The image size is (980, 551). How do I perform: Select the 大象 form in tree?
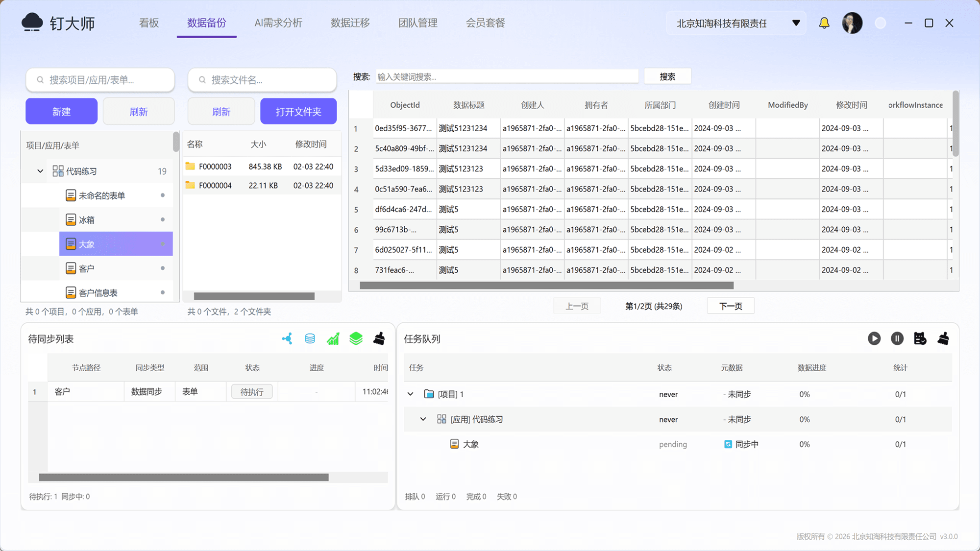(116, 244)
